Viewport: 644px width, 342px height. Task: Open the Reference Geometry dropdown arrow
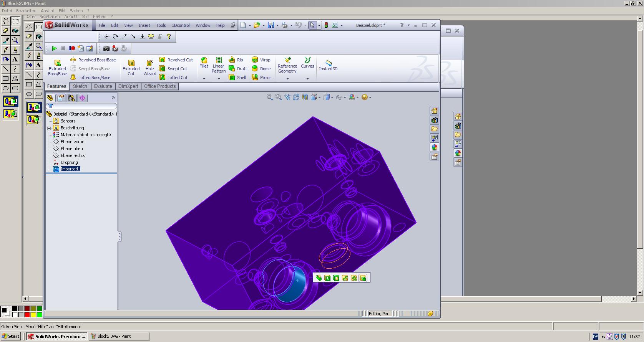(x=287, y=79)
